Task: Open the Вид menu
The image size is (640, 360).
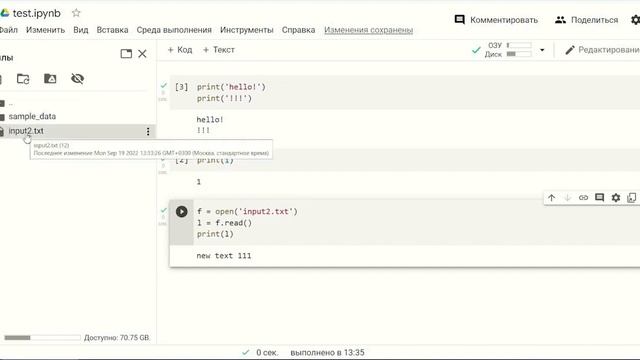Action: click(x=80, y=30)
